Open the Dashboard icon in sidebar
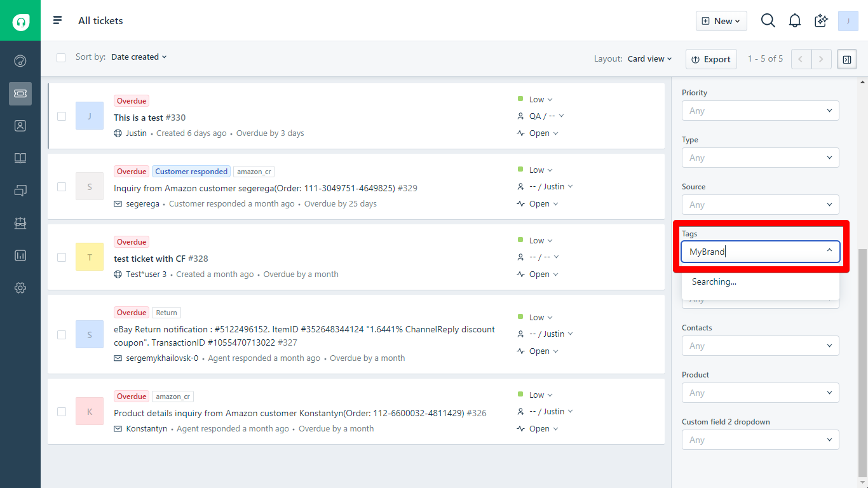This screenshot has height=488, width=868. (x=20, y=61)
